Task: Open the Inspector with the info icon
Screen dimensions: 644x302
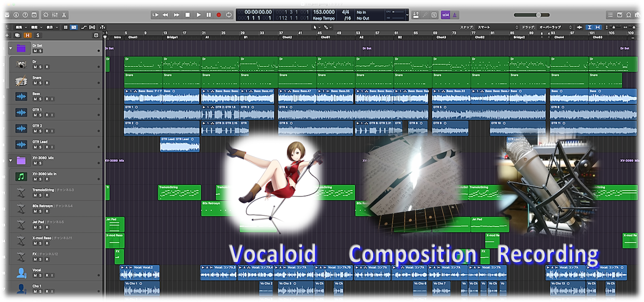Action: point(17,15)
